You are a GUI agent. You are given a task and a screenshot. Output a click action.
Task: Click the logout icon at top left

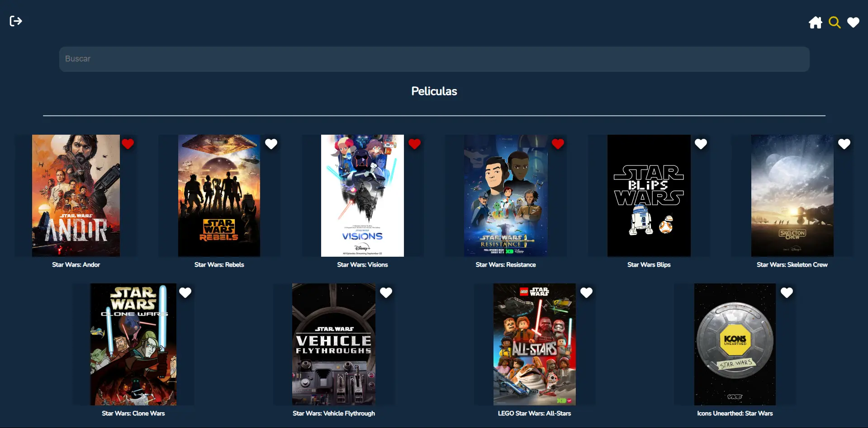(x=16, y=21)
